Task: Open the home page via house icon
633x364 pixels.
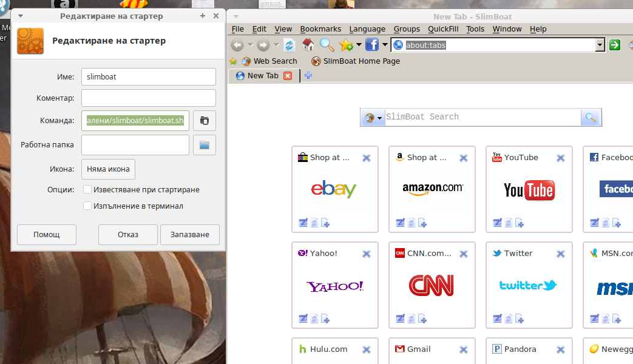Action: (x=308, y=45)
